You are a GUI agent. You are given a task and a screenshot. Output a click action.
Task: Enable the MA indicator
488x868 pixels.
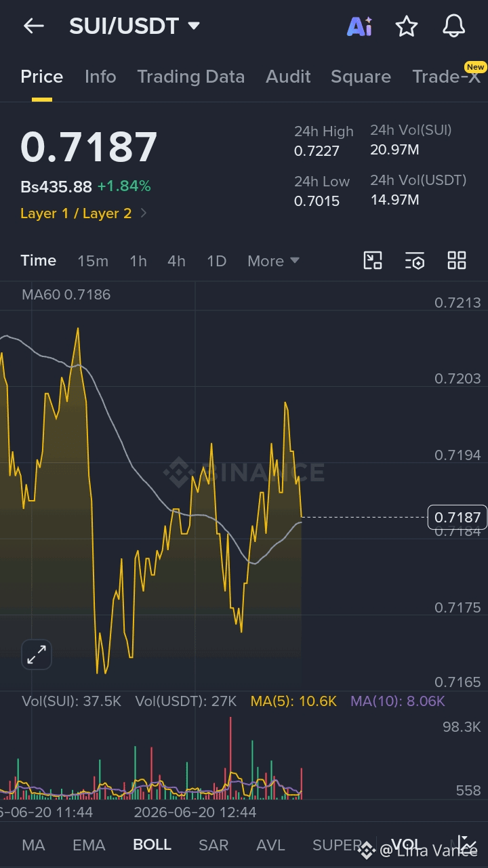pos(33,845)
